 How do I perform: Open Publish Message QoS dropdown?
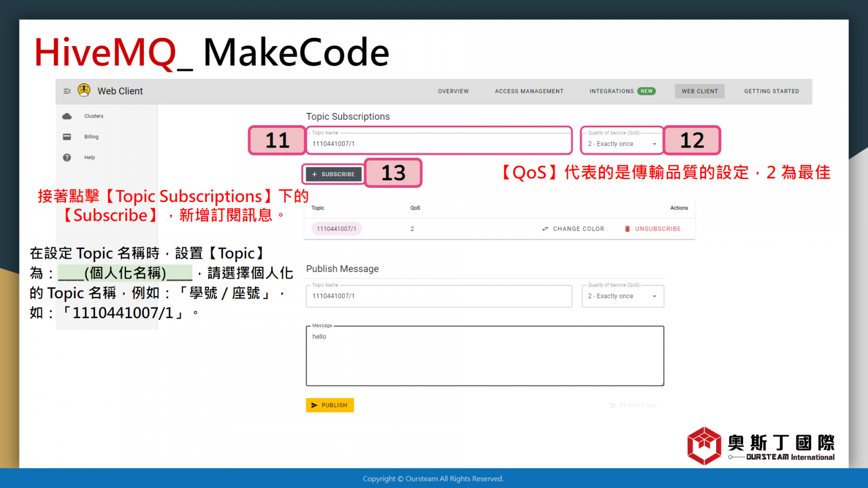coord(623,296)
